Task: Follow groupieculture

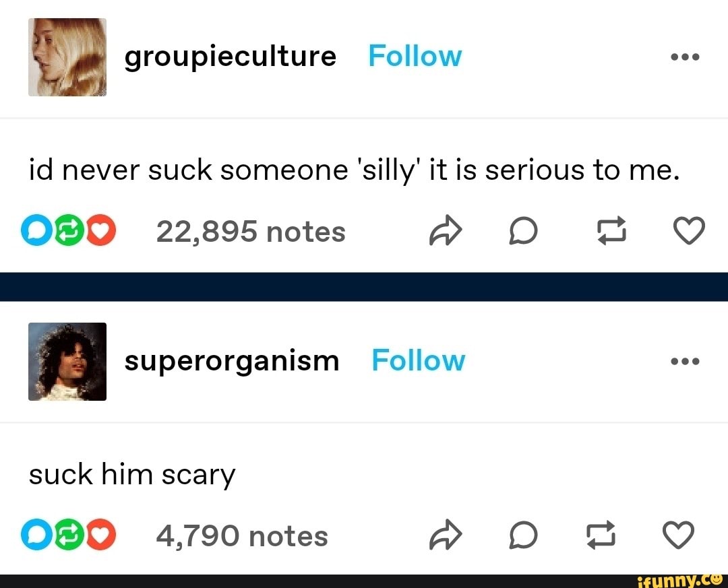Action: (415, 56)
